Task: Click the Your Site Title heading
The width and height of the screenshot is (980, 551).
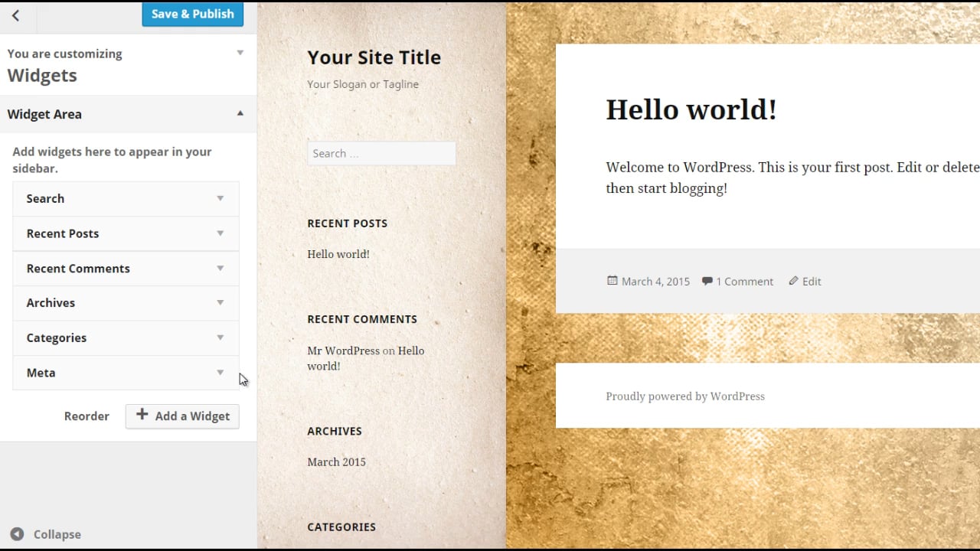Action: click(374, 57)
